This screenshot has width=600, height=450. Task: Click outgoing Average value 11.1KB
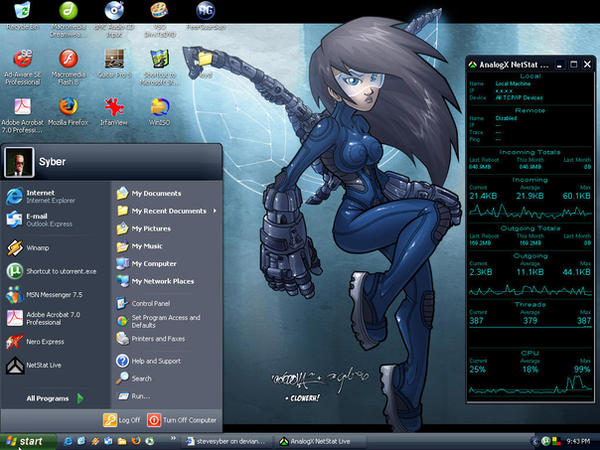530,272
